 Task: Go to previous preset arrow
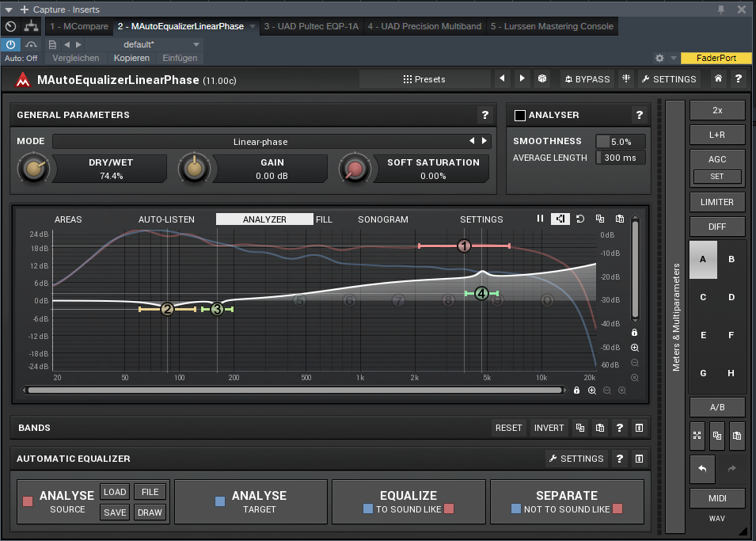click(502, 78)
